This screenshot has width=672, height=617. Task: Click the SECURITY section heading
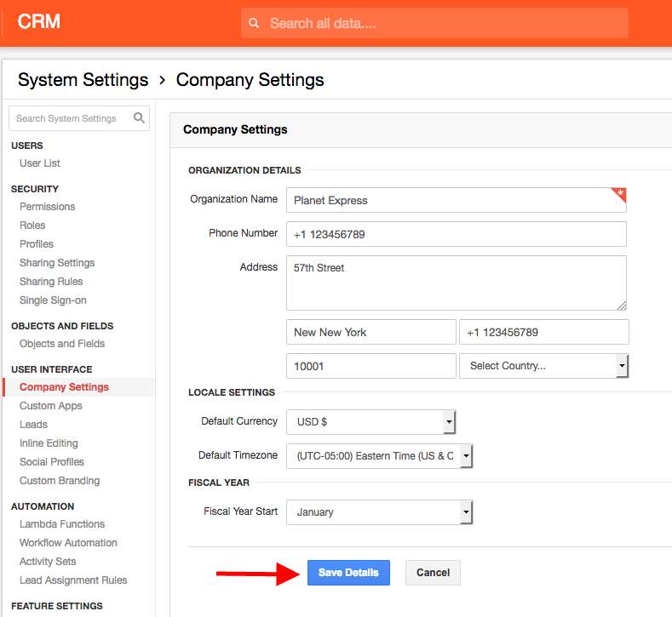point(35,189)
